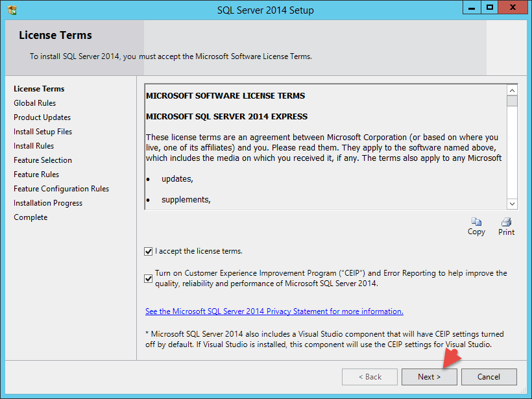Select Product Updates step in sidebar

click(x=42, y=117)
